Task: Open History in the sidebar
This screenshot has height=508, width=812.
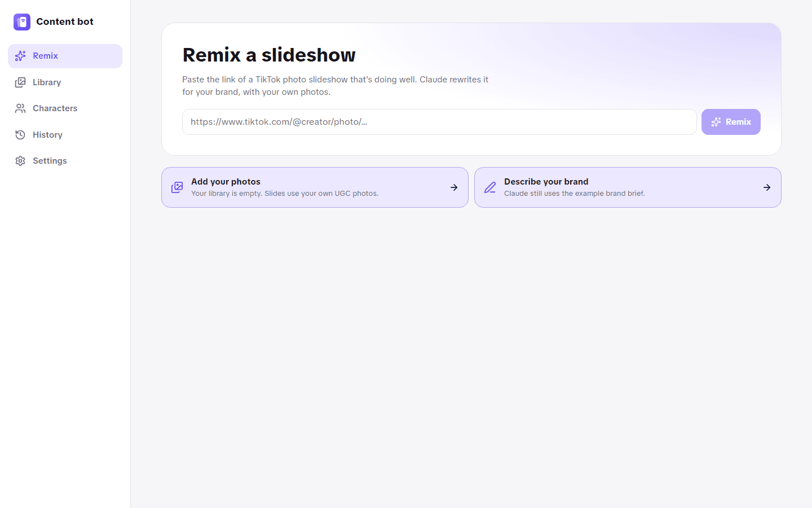Action: (x=65, y=135)
